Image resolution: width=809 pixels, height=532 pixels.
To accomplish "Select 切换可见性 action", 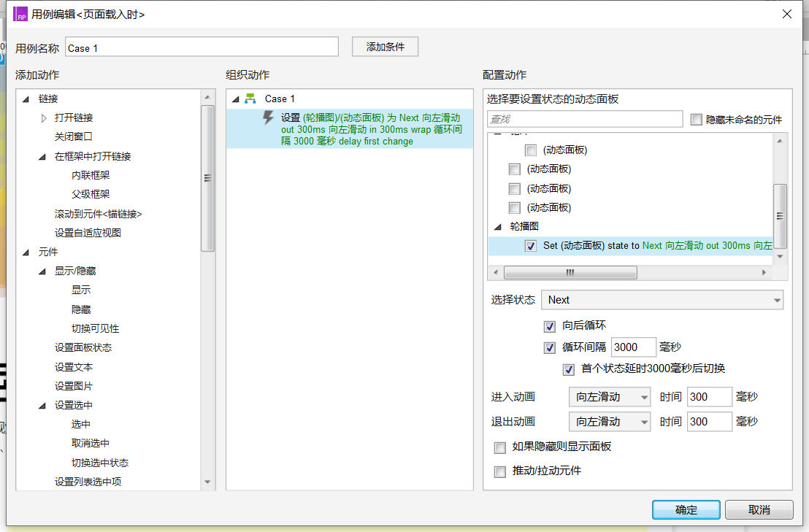I will click(x=95, y=329).
